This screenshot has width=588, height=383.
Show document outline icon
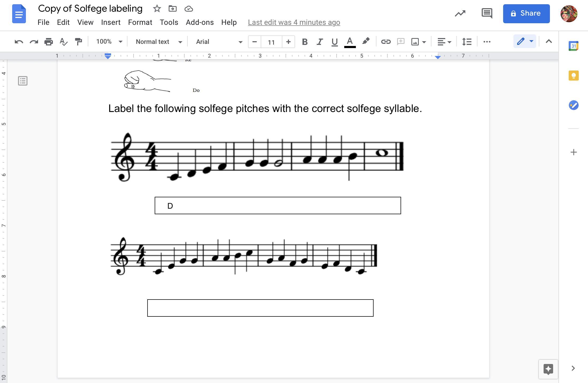[x=23, y=81]
